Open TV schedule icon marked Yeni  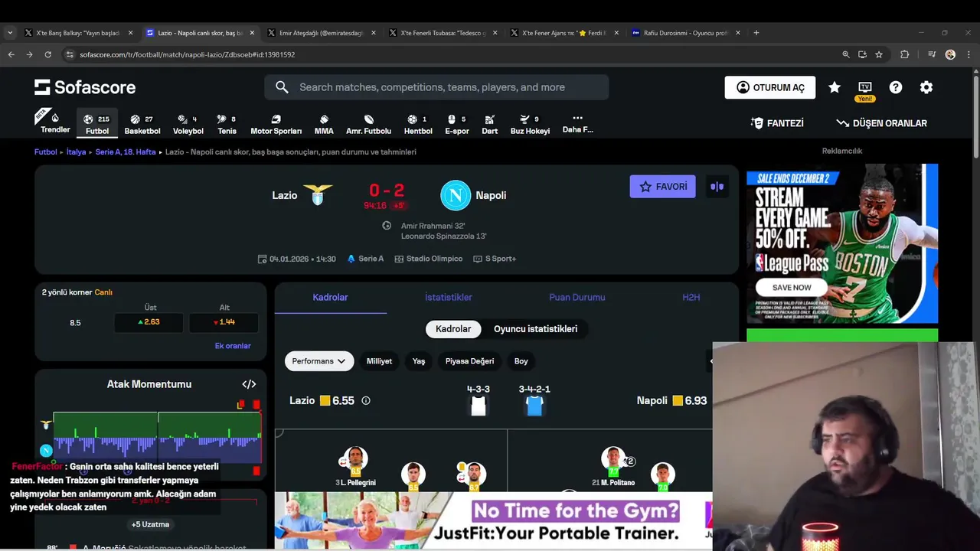865,90
